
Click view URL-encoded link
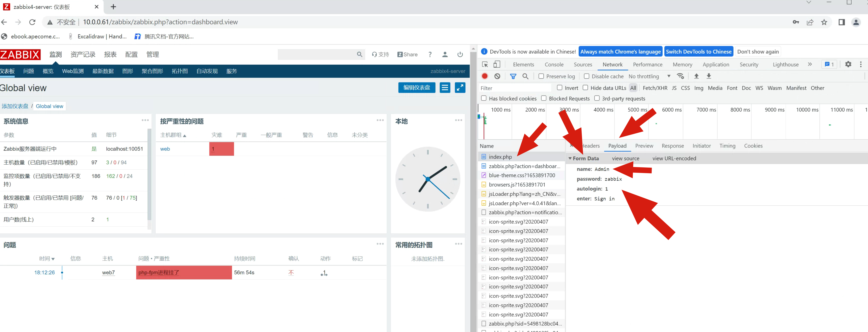tap(674, 158)
